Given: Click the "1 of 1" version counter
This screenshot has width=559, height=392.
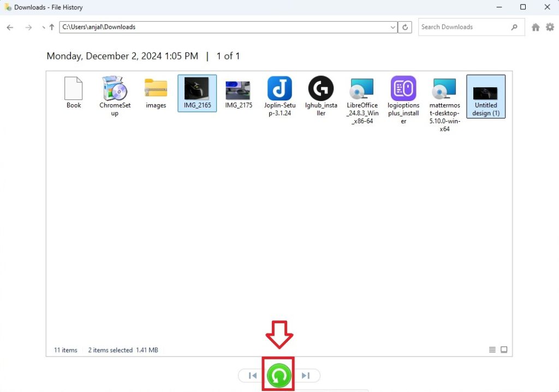Looking at the screenshot, I should pos(228,56).
